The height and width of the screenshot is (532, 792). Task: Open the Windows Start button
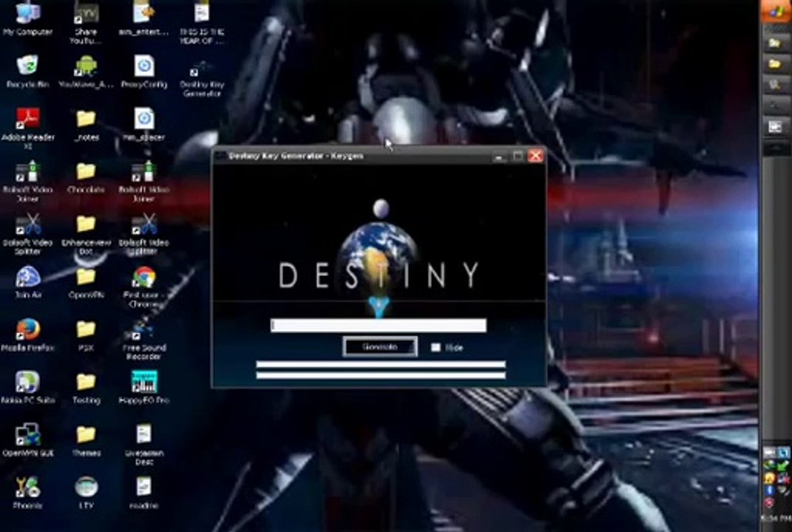[x=776, y=11]
